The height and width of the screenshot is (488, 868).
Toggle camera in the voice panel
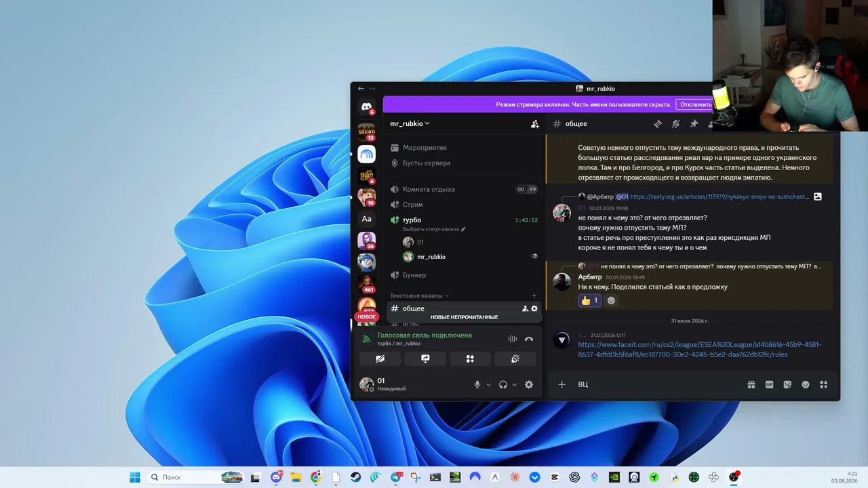(380, 359)
